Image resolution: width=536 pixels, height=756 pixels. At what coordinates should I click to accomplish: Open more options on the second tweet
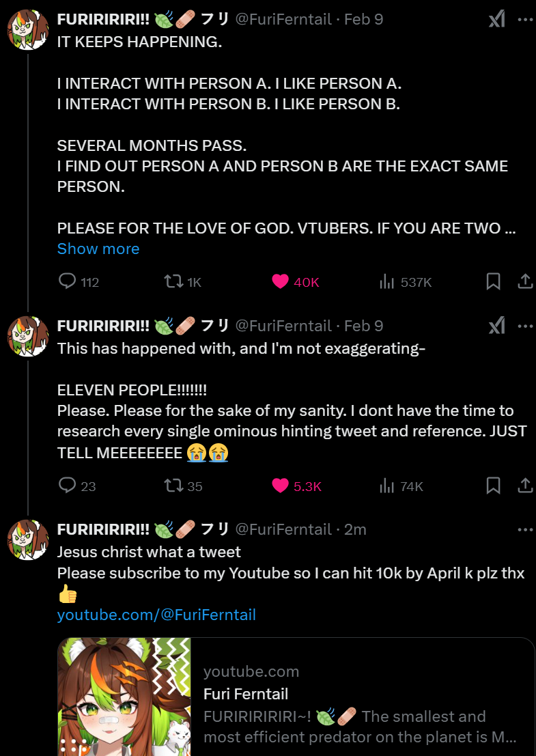(x=525, y=326)
